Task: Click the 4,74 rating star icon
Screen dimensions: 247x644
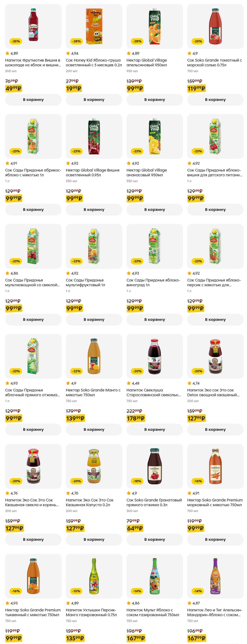Action: (x=190, y=383)
